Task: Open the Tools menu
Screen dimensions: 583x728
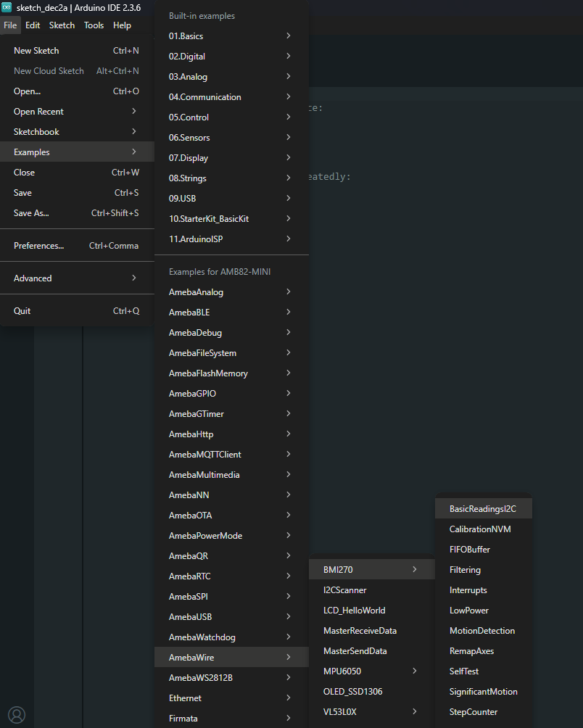Action: (x=94, y=25)
